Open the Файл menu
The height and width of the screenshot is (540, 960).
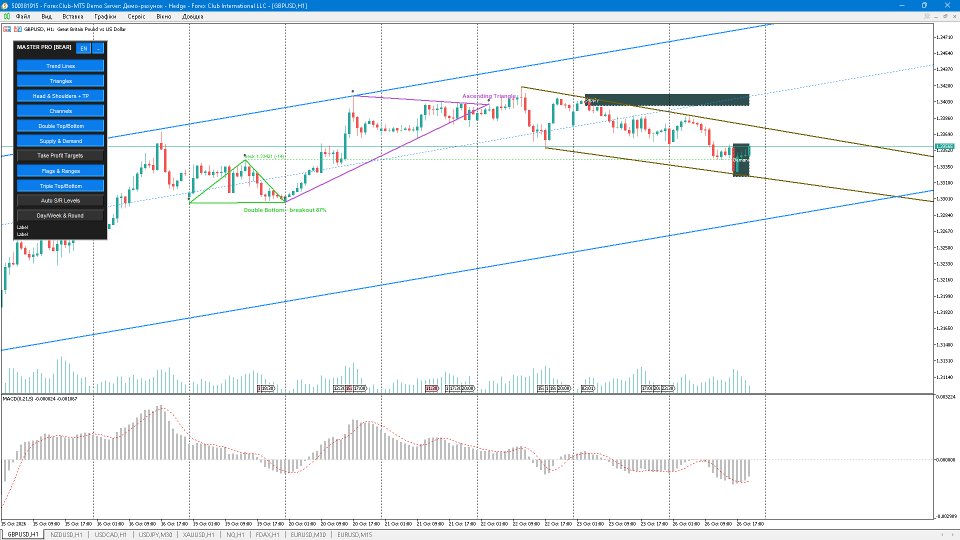(23, 17)
